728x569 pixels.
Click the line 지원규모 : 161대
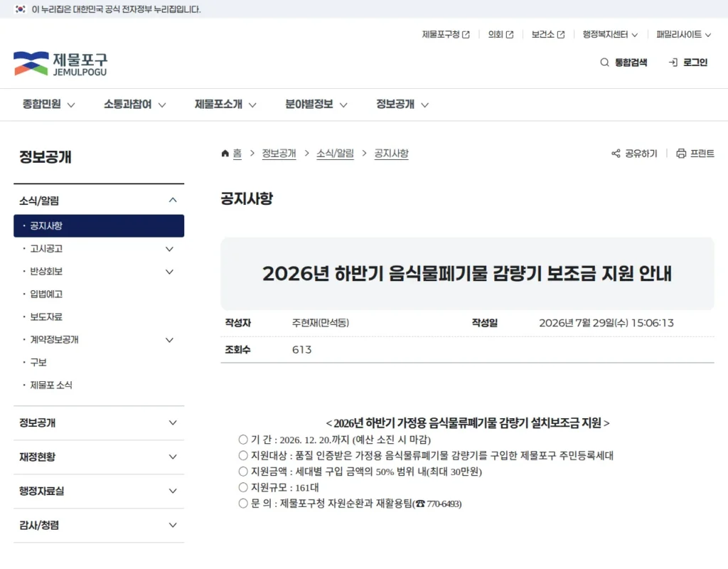click(x=279, y=488)
